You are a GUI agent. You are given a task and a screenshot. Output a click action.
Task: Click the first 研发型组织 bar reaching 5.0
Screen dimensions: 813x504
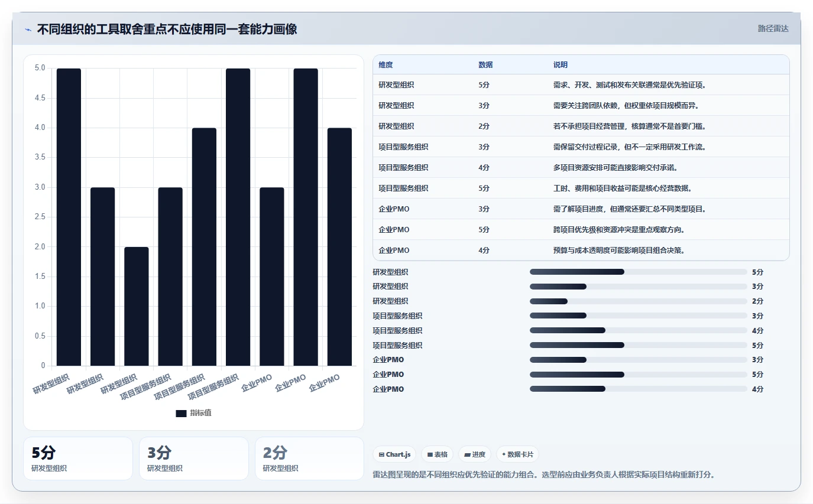point(69,217)
